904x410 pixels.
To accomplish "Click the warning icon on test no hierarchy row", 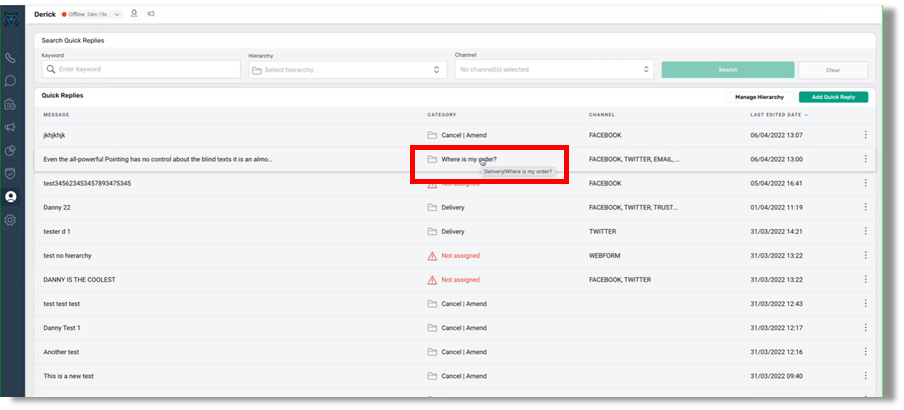I will (x=432, y=256).
